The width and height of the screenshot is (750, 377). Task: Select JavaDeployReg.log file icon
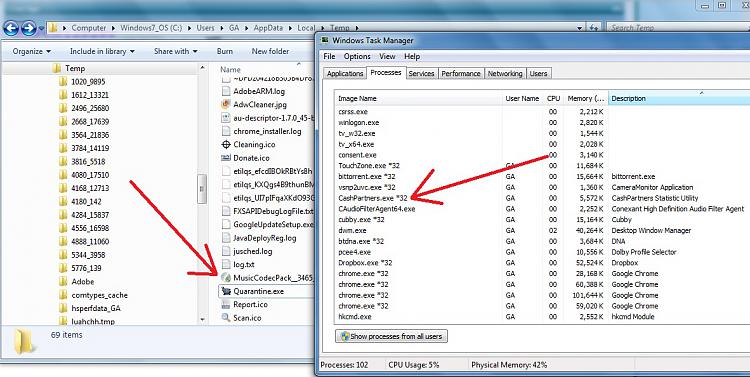[x=226, y=237]
